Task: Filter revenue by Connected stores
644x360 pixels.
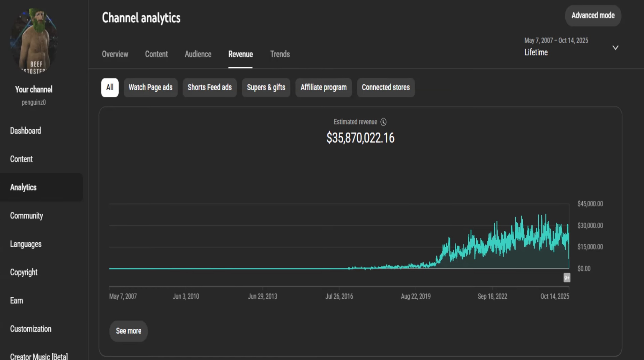Action: 386,87
